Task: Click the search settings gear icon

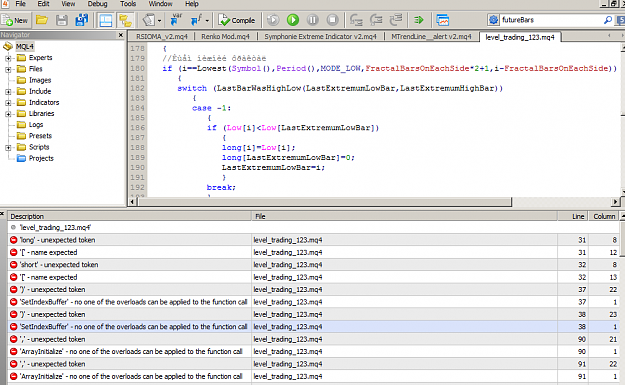Action: (493, 20)
